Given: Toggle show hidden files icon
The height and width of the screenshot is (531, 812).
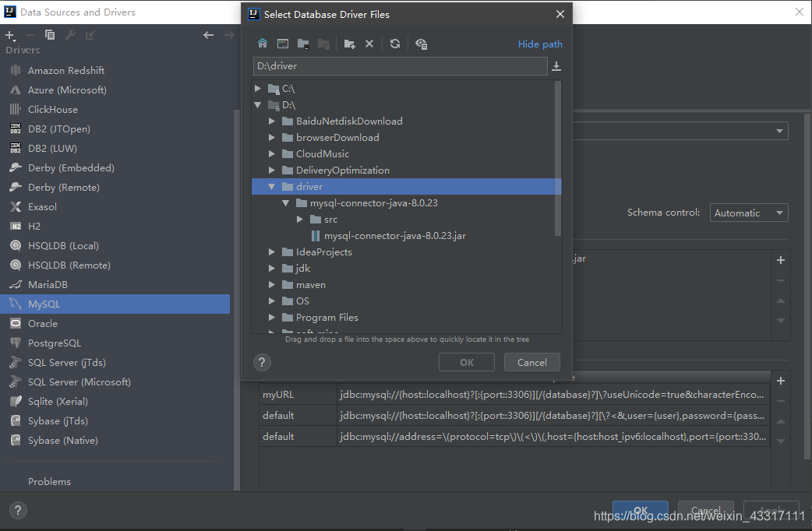Looking at the screenshot, I should [421, 44].
